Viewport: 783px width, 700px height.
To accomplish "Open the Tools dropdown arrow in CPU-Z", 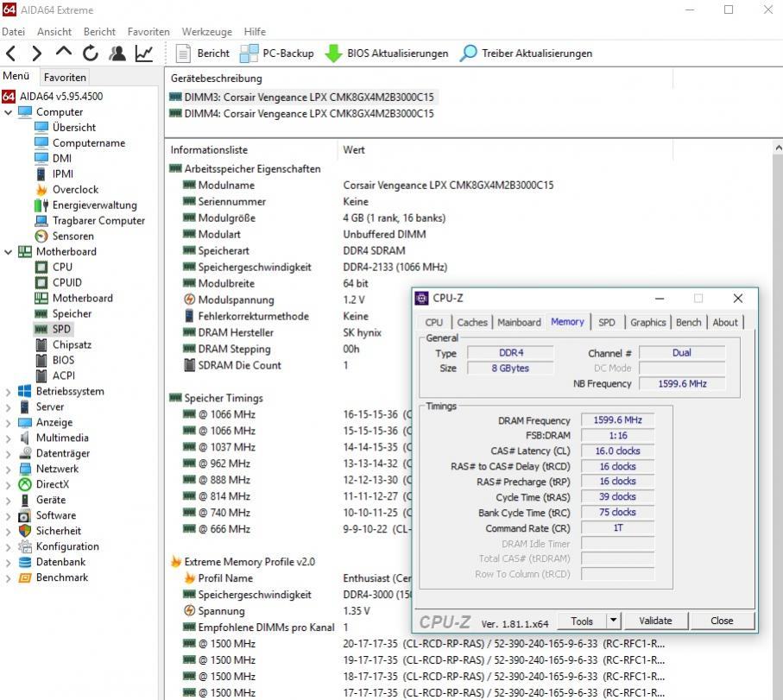I will tap(613, 621).
